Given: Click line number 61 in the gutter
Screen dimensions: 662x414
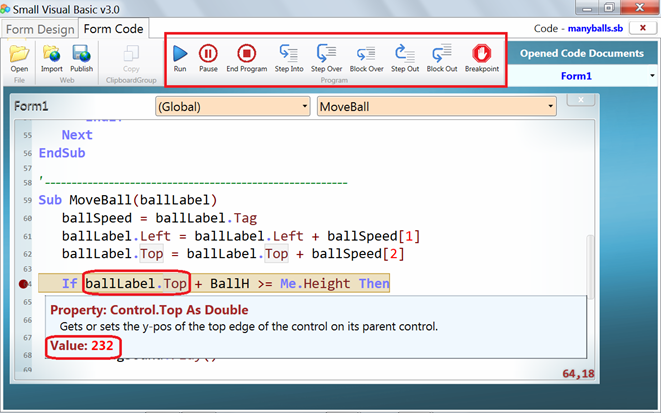Looking at the screenshot, I should tap(27, 236).
